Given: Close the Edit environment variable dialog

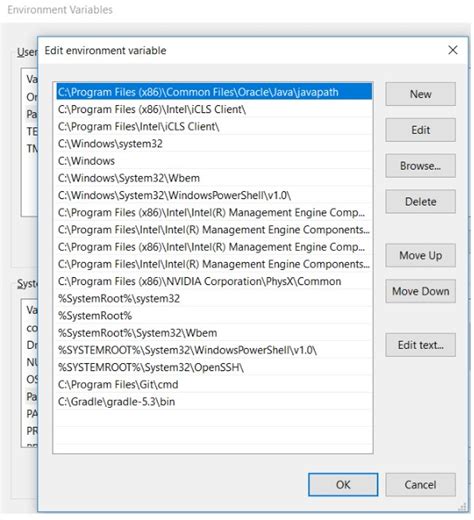Looking at the screenshot, I should (x=453, y=50).
